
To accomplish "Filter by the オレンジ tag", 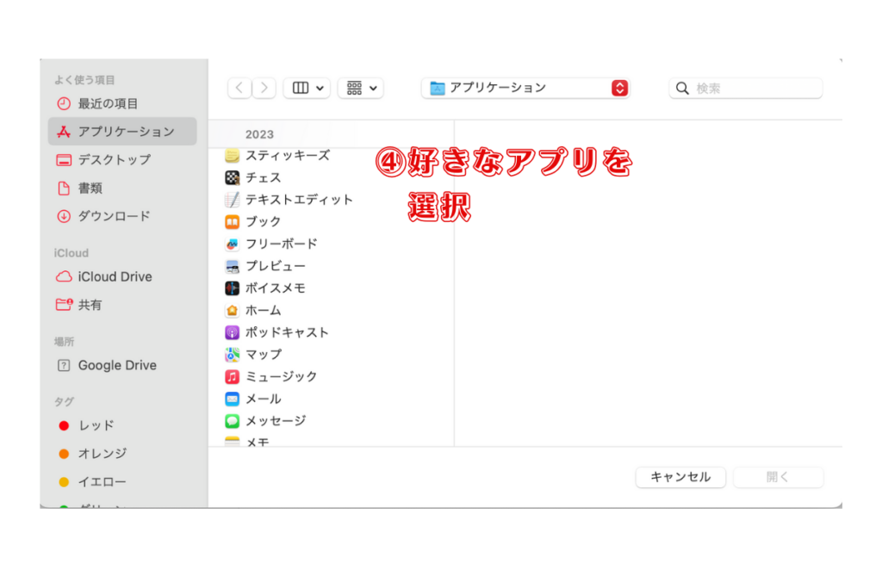I will (x=102, y=454).
